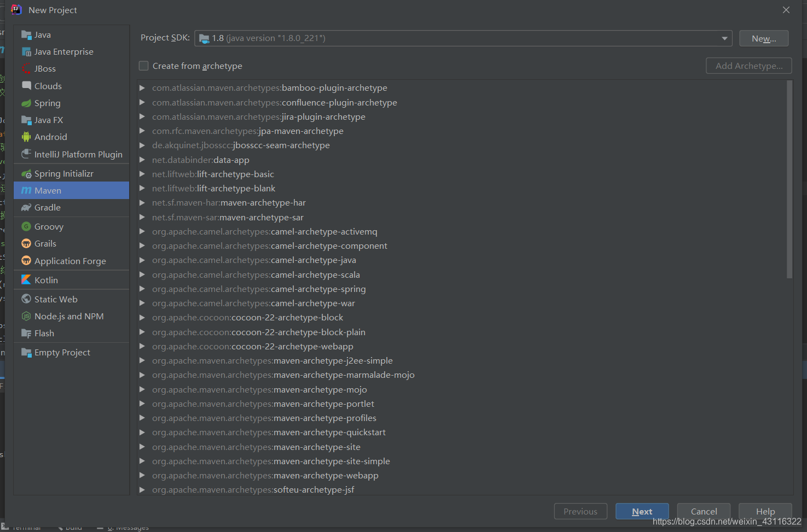Select Gradle project type label

pyautogui.click(x=48, y=208)
